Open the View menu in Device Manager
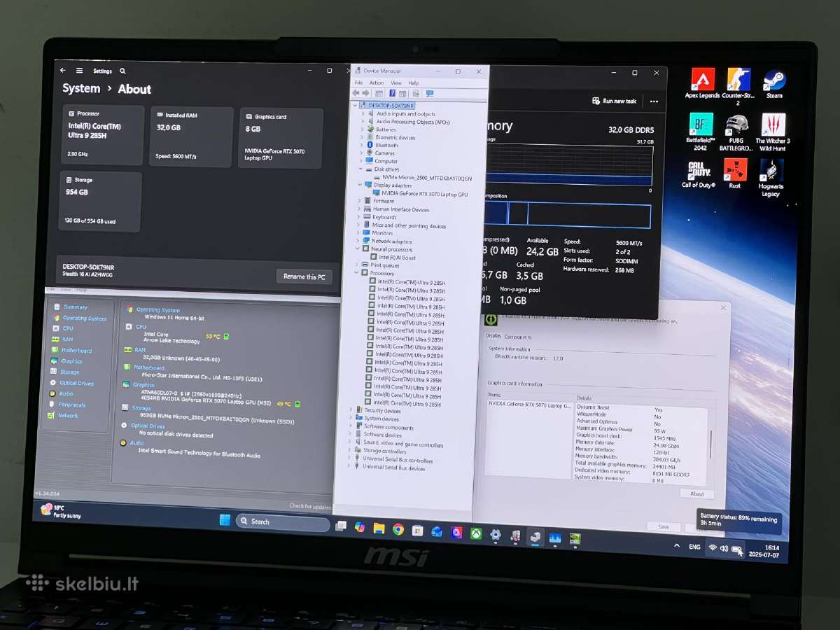840x630 pixels. click(x=396, y=83)
